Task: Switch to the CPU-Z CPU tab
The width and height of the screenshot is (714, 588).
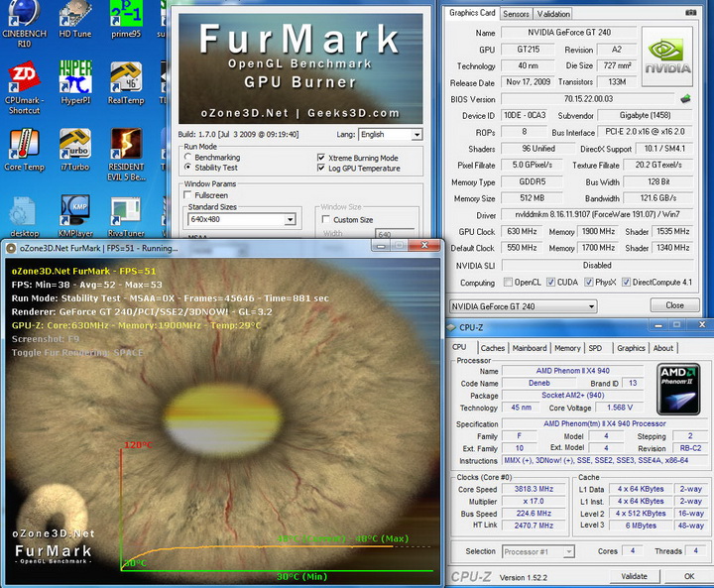Action: (459, 347)
